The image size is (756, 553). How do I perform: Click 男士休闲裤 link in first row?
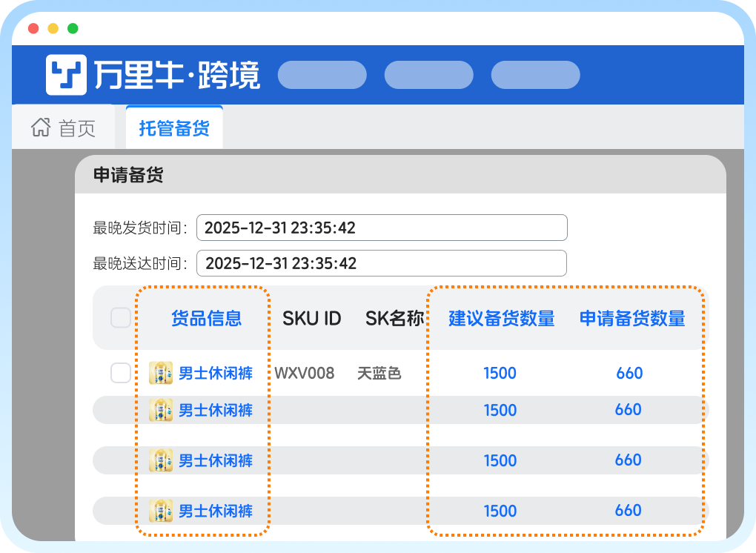[x=215, y=373]
